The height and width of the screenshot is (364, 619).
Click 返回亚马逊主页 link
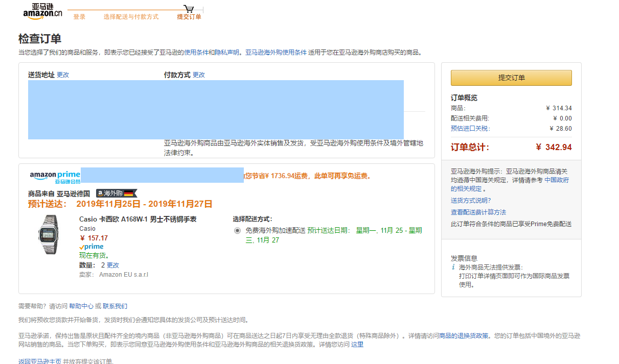click(x=40, y=361)
